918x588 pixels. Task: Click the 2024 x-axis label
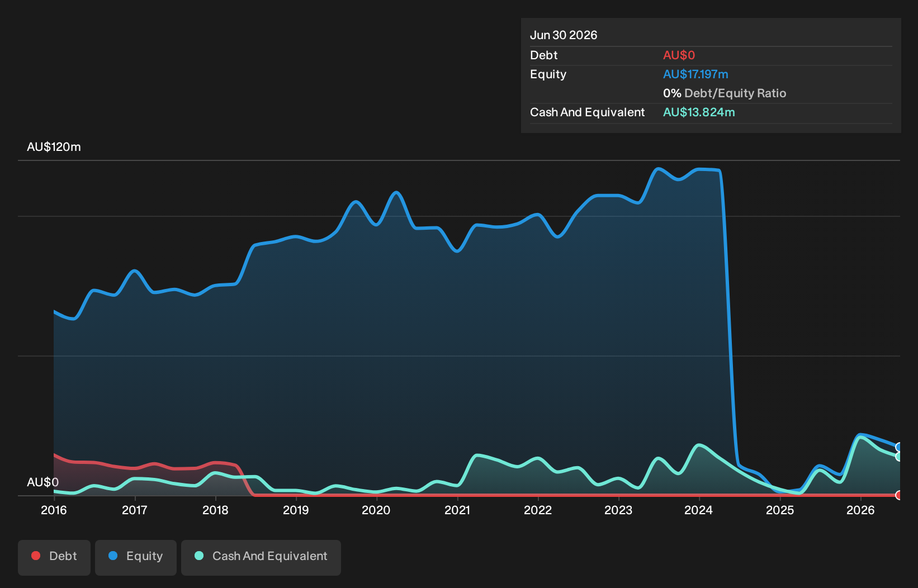[x=699, y=510]
